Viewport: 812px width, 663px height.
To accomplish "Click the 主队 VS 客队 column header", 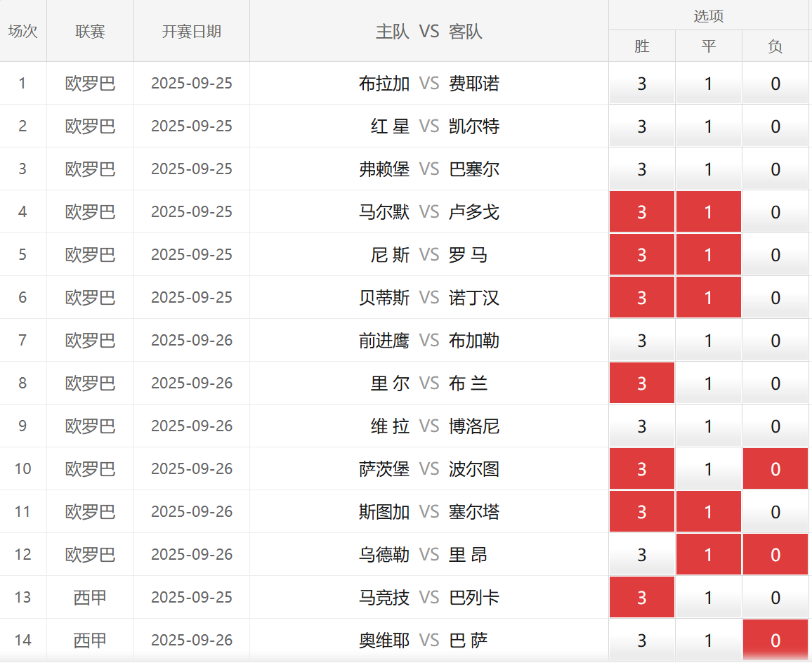I will [x=428, y=32].
